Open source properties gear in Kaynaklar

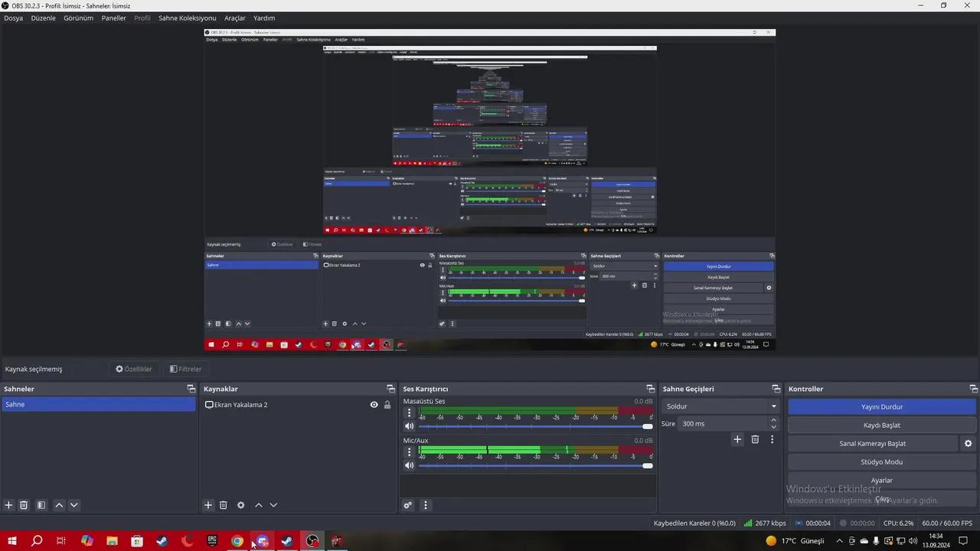(240, 505)
